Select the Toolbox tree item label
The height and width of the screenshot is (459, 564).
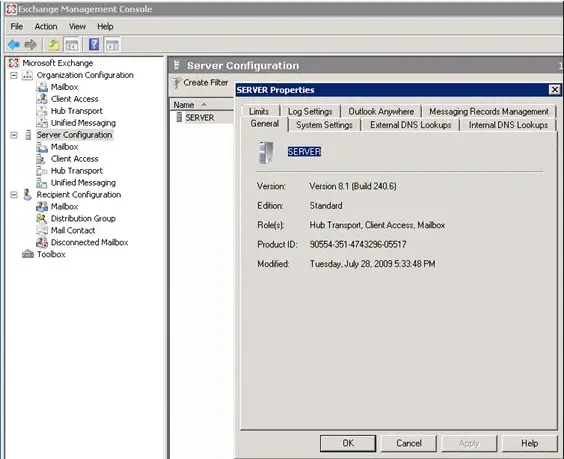tap(51, 254)
